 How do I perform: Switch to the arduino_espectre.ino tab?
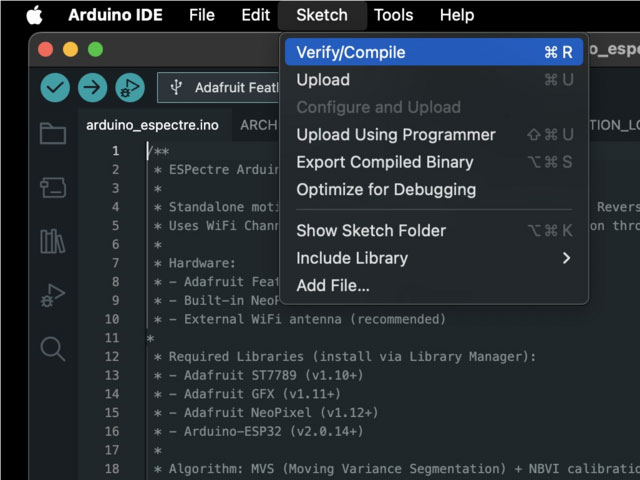tap(152, 125)
